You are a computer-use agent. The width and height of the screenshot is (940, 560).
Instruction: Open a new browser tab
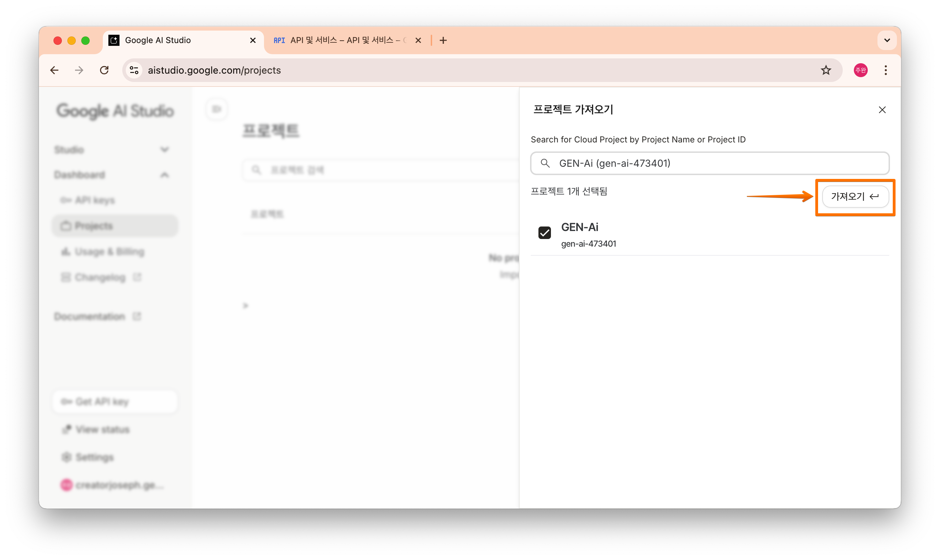[x=443, y=40]
